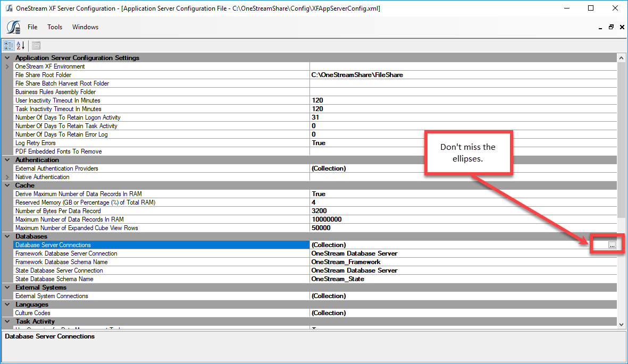Select PDF Embedded Fonts To Remove row
Screen dimensions: 628x364
point(315,151)
